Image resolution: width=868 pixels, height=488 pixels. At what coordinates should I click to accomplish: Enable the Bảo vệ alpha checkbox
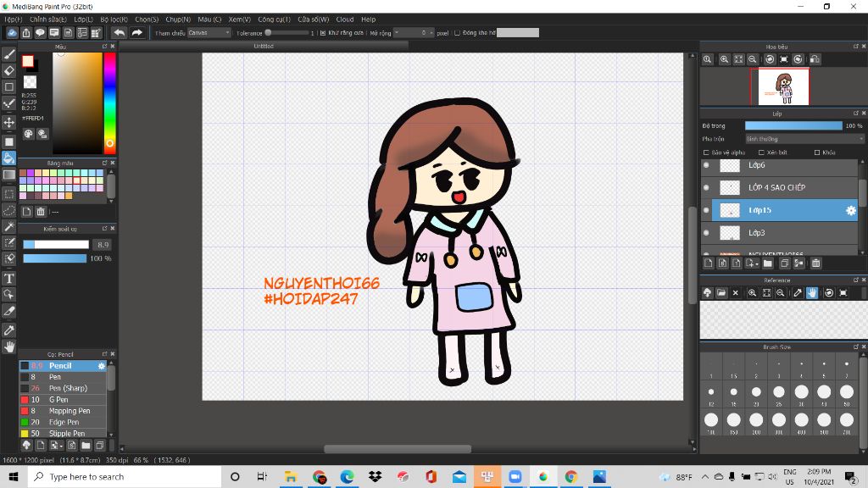click(706, 152)
